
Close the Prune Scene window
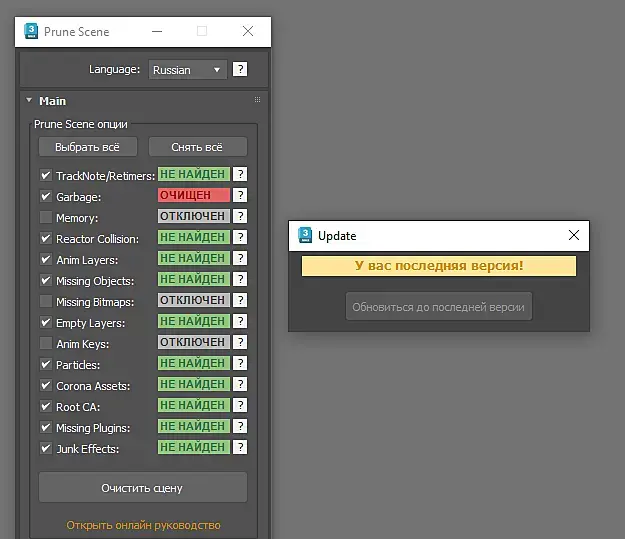tap(248, 31)
